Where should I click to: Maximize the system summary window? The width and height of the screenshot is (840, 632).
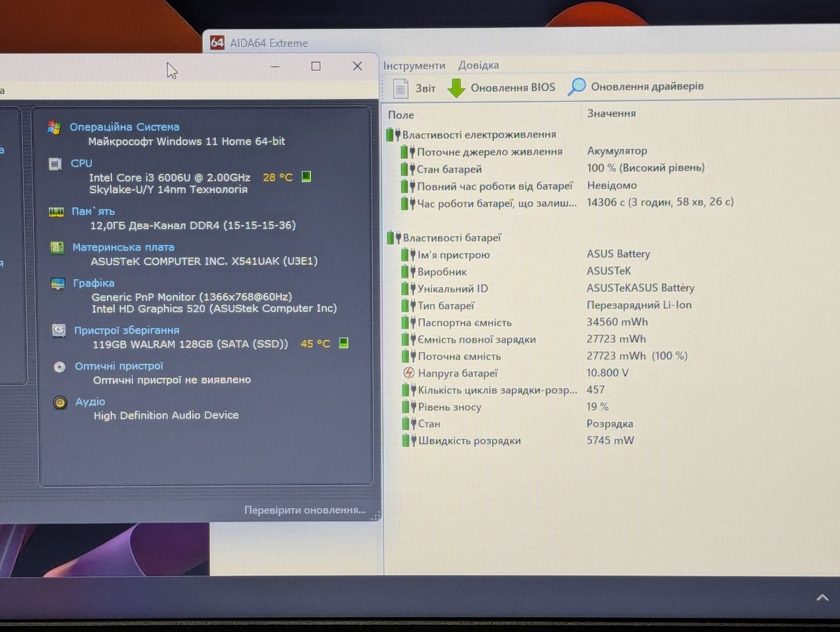(x=316, y=66)
